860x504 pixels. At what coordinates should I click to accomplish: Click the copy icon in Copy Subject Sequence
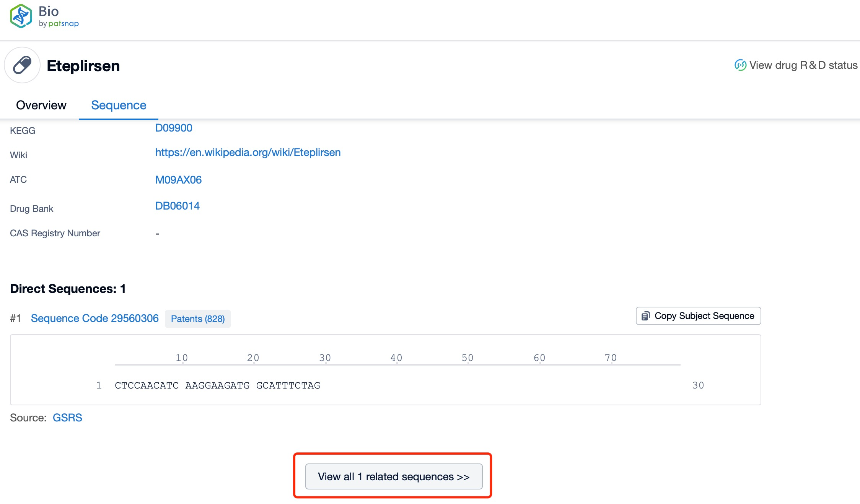645,316
